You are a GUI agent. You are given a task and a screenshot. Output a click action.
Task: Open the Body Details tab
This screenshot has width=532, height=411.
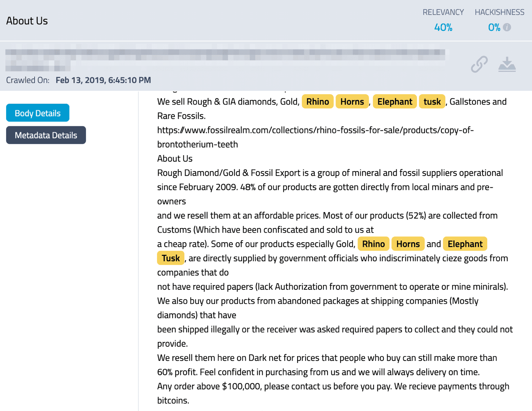(38, 113)
